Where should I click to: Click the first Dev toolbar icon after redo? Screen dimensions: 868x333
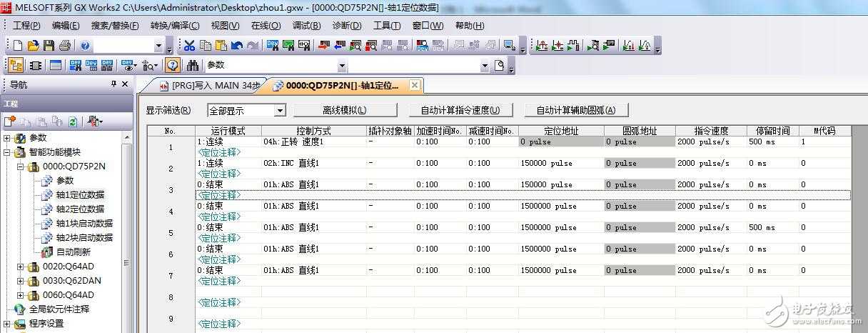point(273,45)
